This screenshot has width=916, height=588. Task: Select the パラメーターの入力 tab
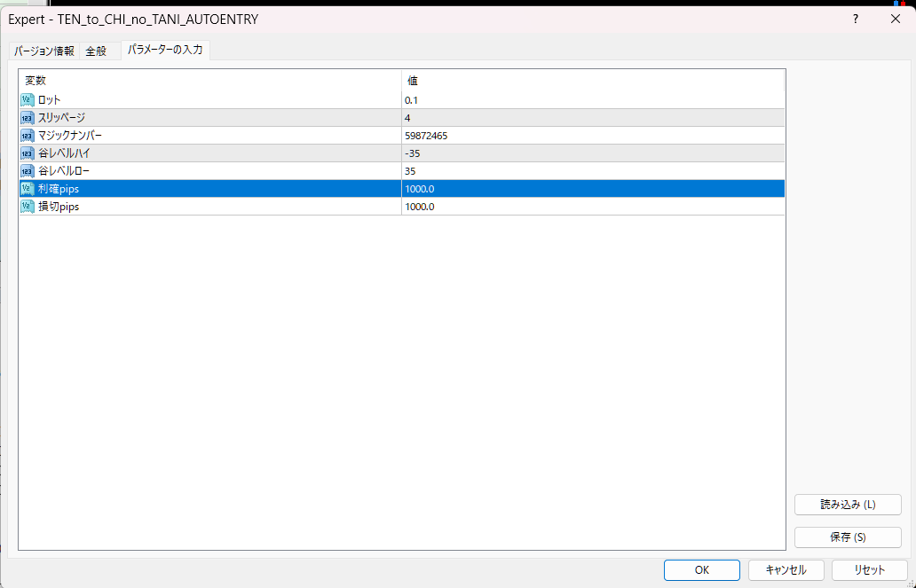click(165, 51)
